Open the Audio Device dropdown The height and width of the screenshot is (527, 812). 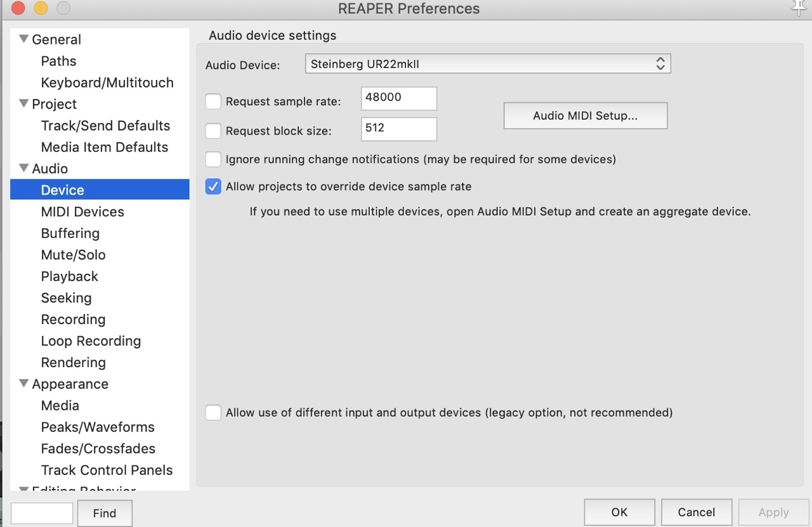(x=487, y=64)
